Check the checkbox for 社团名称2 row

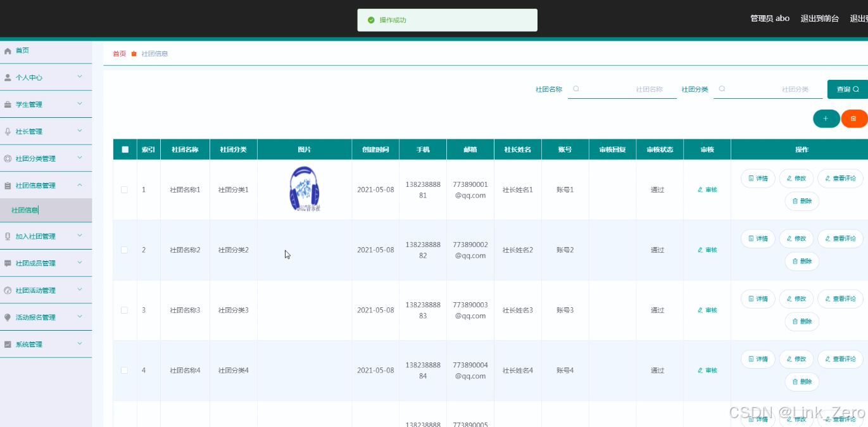[x=124, y=250]
